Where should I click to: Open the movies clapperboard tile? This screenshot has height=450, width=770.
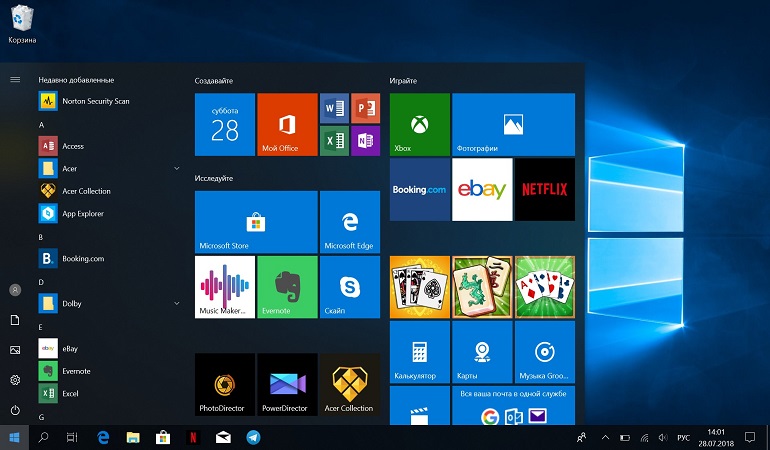click(420, 405)
